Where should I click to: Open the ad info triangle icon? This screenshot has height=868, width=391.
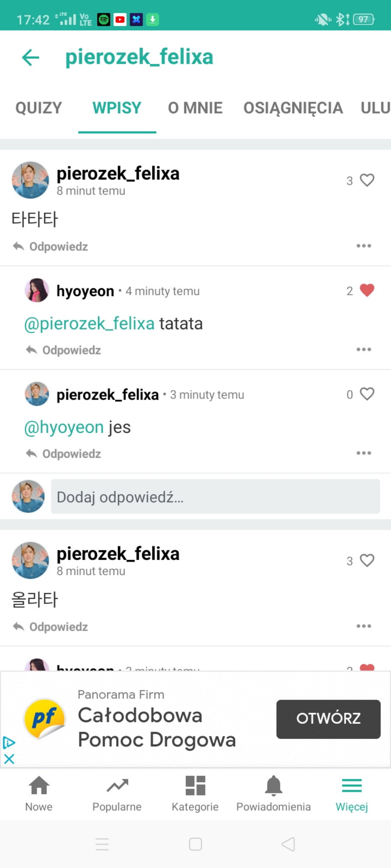click(9, 742)
